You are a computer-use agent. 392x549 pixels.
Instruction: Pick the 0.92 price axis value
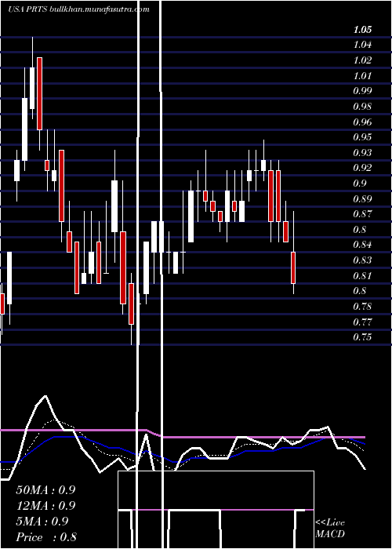coord(362,168)
